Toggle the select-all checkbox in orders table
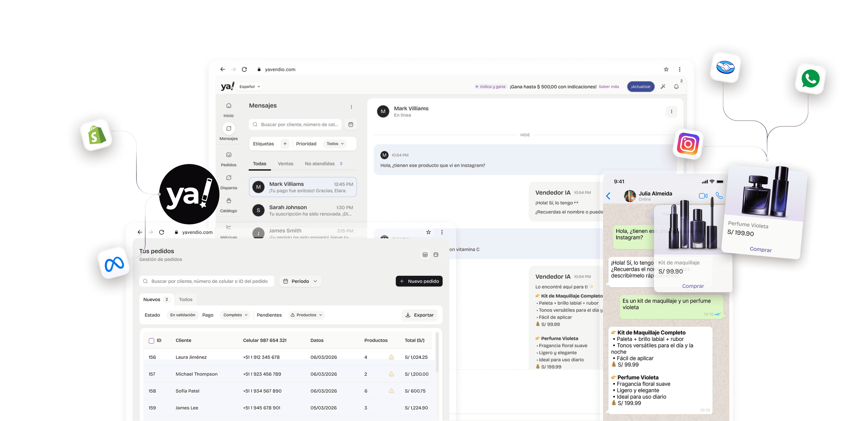 (151, 341)
